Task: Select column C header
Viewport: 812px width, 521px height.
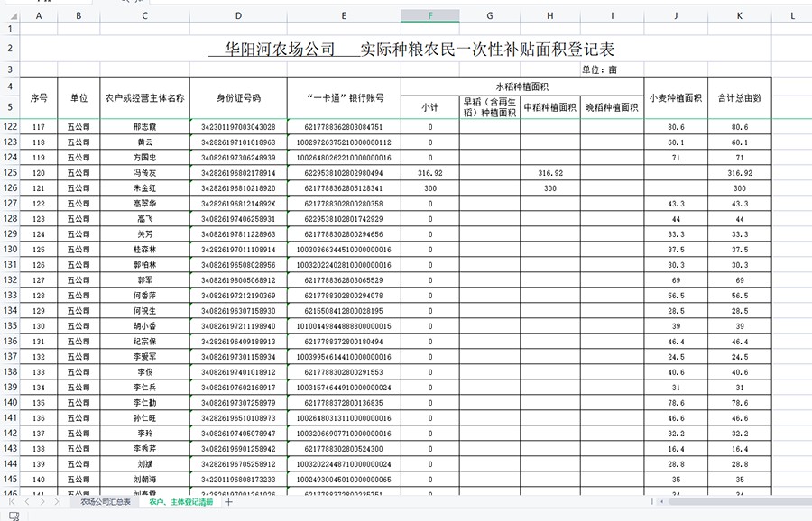Action: click(x=144, y=16)
